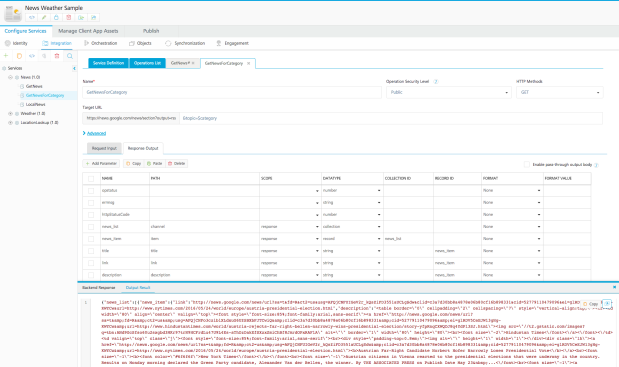This screenshot has width=619, height=367.
Task: Click into the Name input field
Action: coord(232,92)
